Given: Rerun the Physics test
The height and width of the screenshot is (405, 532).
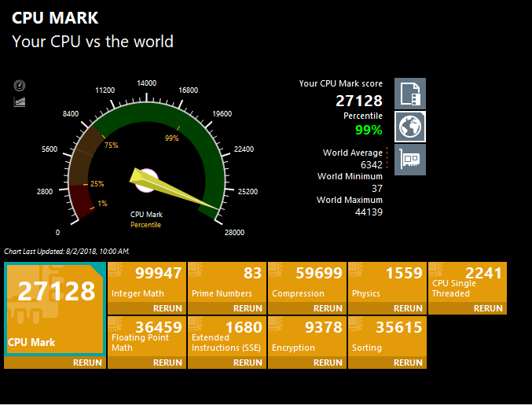Looking at the screenshot, I should click(408, 308).
